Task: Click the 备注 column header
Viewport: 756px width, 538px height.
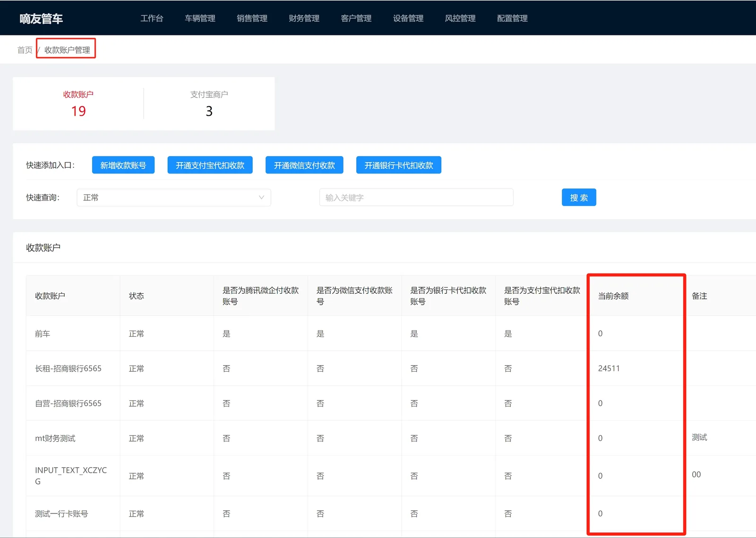Action: [699, 296]
